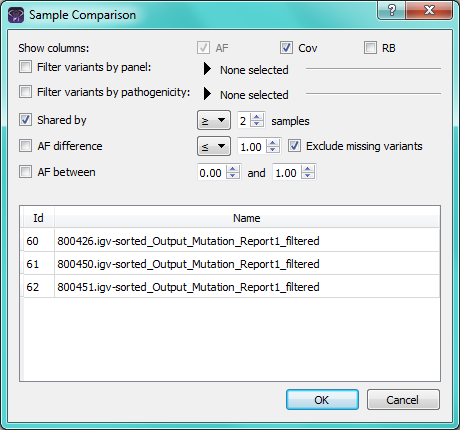Uncheck the Shared by checkbox

[25, 120]
